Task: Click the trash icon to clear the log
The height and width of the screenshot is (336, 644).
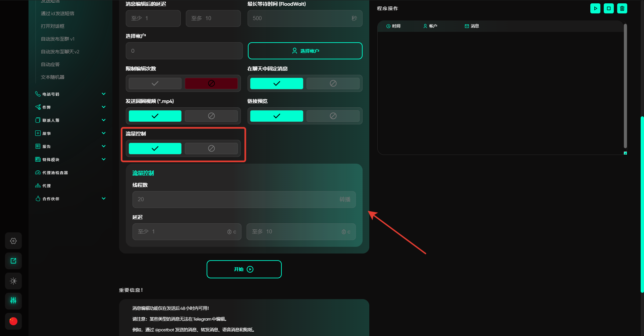Action: coord(622,8)
